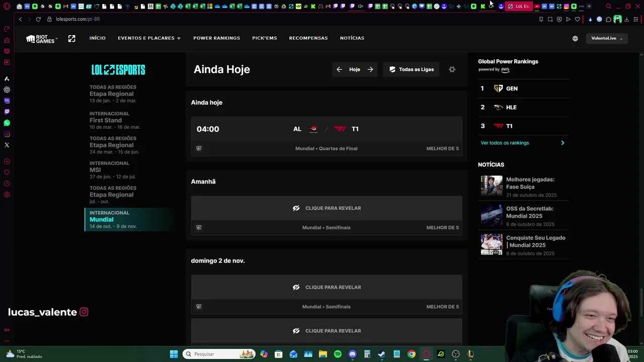Open a new browser tab with plus
This screenshot has height=362, width=644.
pos(589,7)
